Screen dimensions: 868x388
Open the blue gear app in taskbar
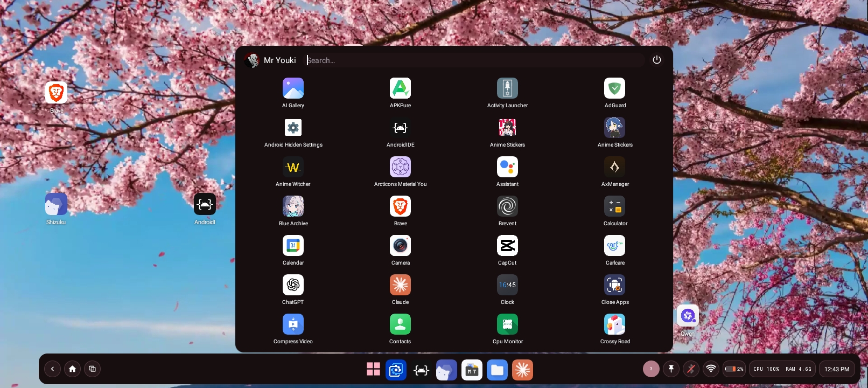pyautogui.click(x=396, y=370)
